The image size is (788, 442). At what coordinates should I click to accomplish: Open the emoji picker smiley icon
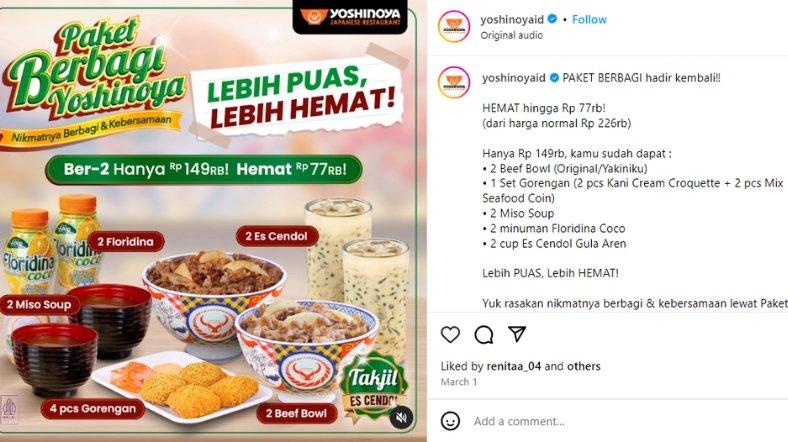[450, 421]
